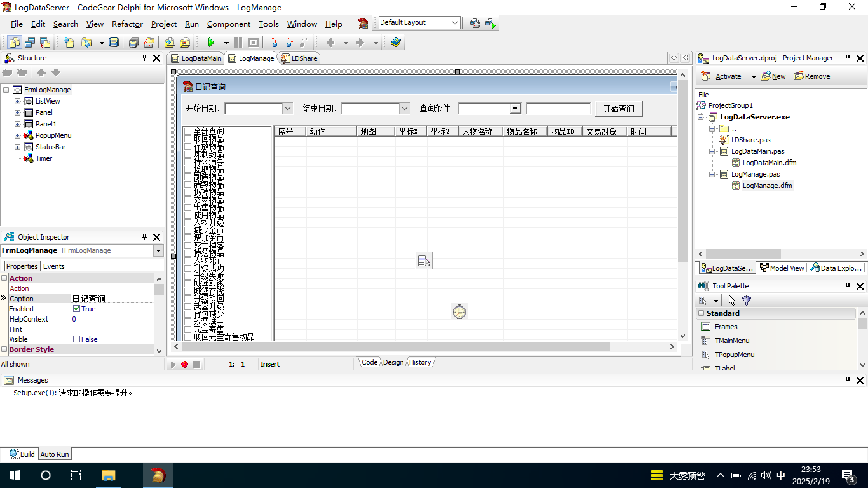This screenshot has width=868, height=488.
Task: Open the Default Layout dropdown
Action: [454, 23]
